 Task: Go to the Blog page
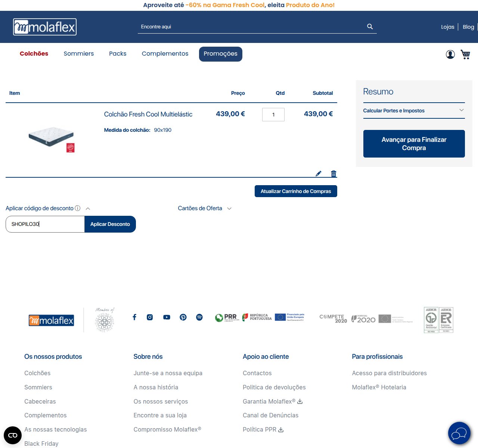[x=468, y=27]
